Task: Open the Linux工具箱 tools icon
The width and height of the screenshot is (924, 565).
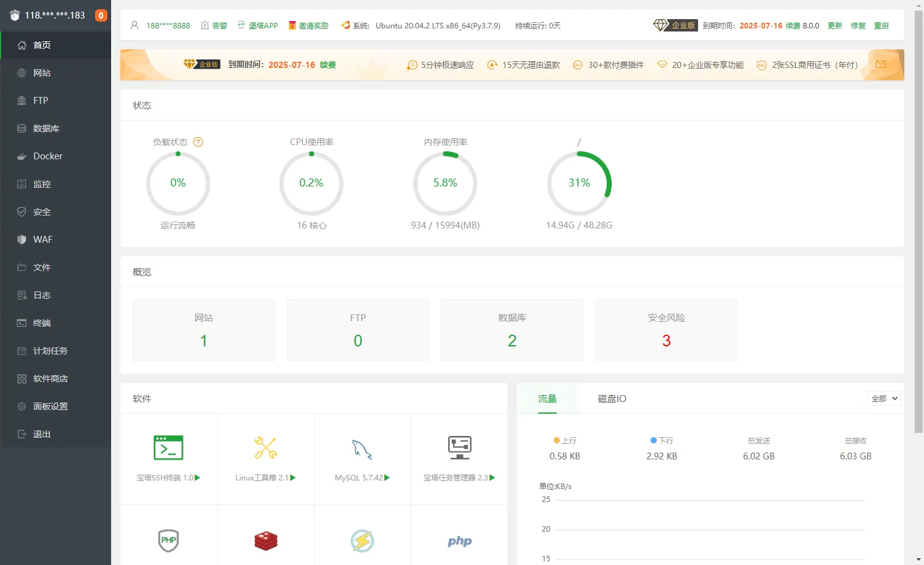Action: [265, 448]
